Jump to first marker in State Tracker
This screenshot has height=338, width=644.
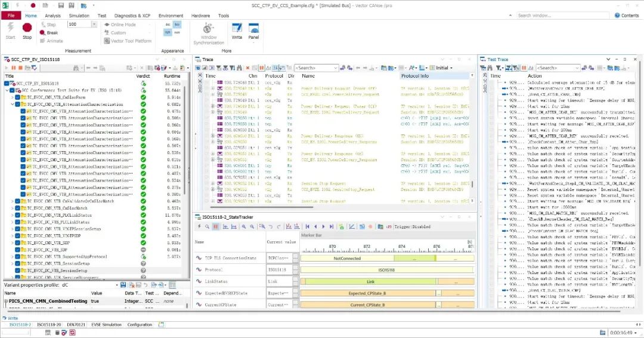[308, 226]
